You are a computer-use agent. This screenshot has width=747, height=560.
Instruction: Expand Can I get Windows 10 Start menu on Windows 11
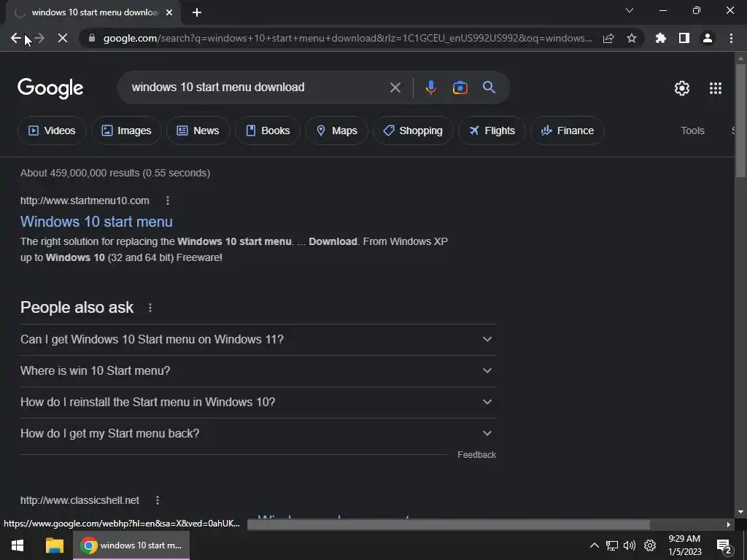258,340
